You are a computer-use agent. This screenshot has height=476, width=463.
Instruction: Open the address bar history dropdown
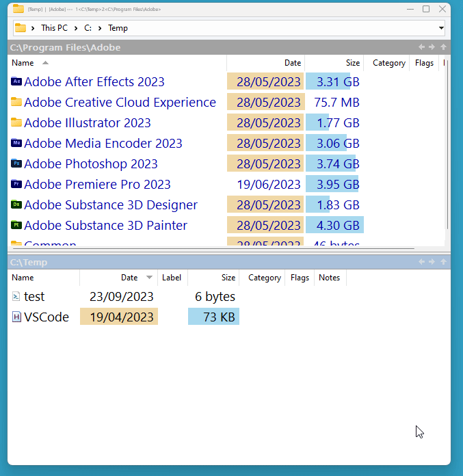[441, 28]
